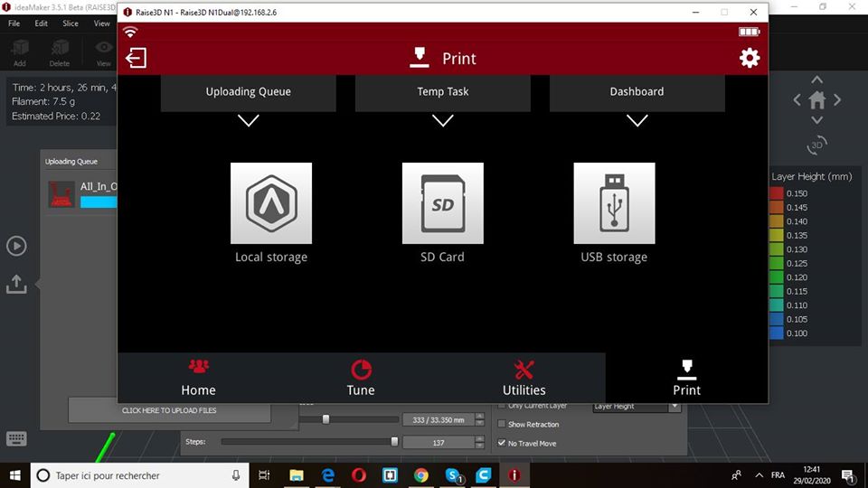Open the Temp Task panel
This screenshot has height=488, width=868.
coord(443,92)
